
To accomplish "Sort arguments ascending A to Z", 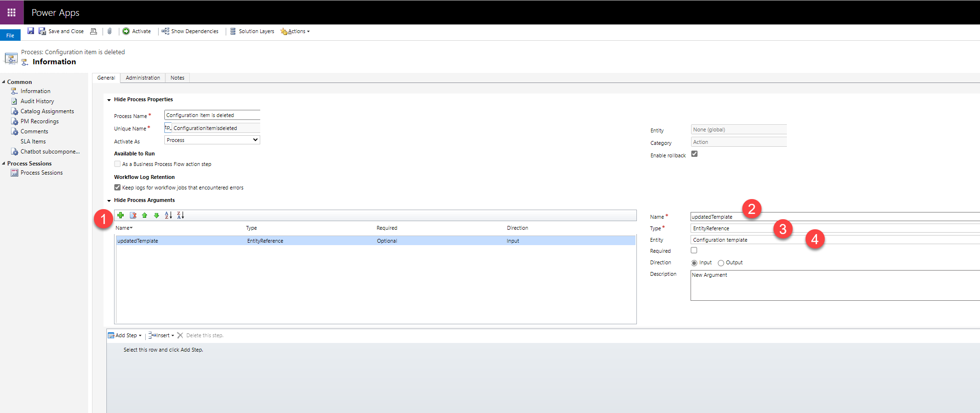I will coord(168,215).
